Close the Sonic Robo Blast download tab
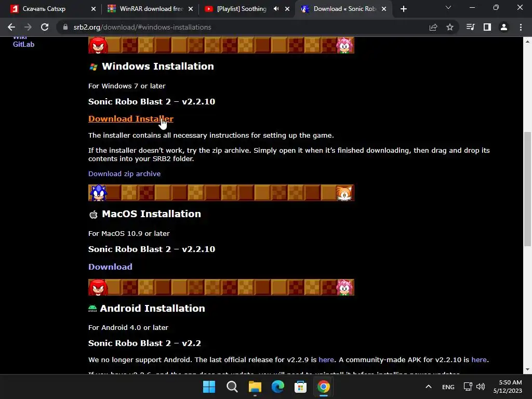The height and width of the screenshot is (399, 532). coord(384,9)
